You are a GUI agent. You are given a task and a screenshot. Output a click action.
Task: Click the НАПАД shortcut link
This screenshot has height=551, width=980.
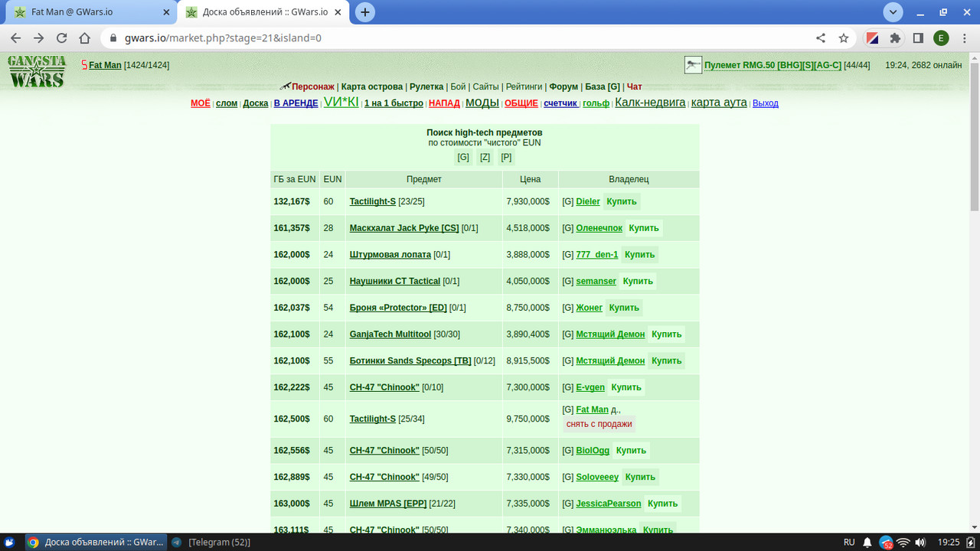click(444, 103)
